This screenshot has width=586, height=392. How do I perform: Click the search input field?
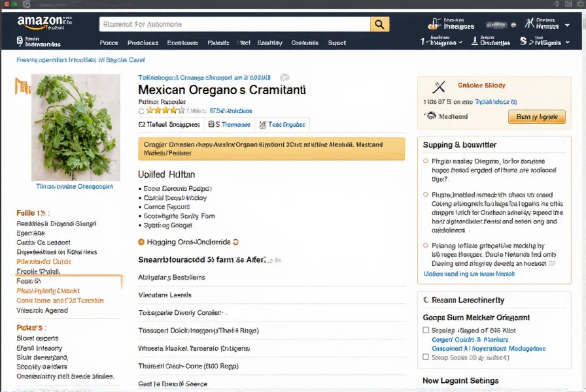(235, 24)
